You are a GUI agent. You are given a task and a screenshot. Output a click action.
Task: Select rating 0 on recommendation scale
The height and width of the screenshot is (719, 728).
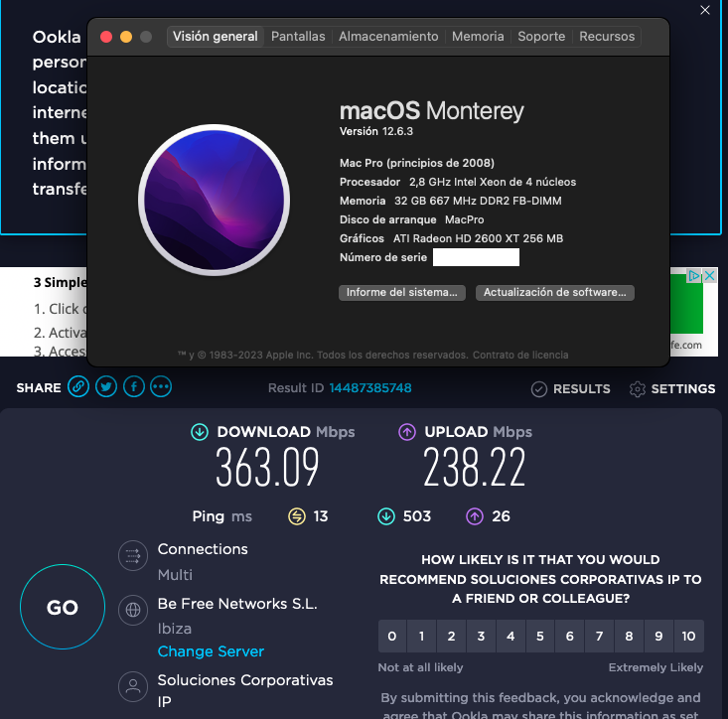392,636
